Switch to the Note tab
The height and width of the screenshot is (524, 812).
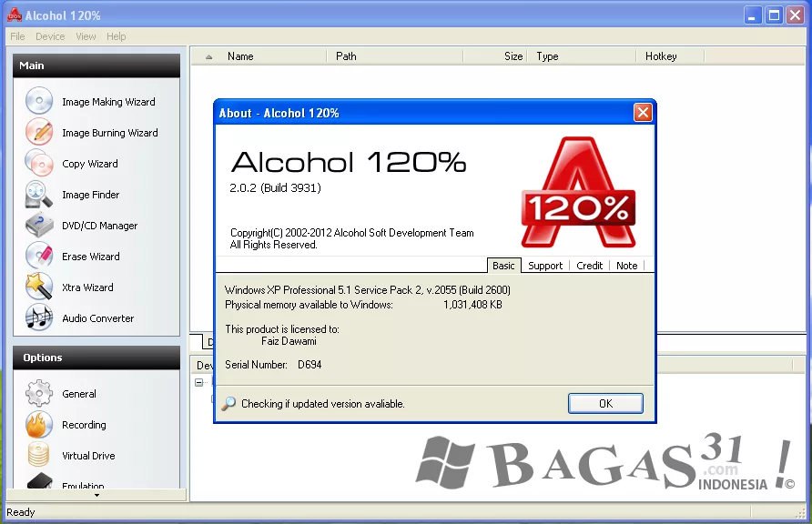tap(626, 266)
